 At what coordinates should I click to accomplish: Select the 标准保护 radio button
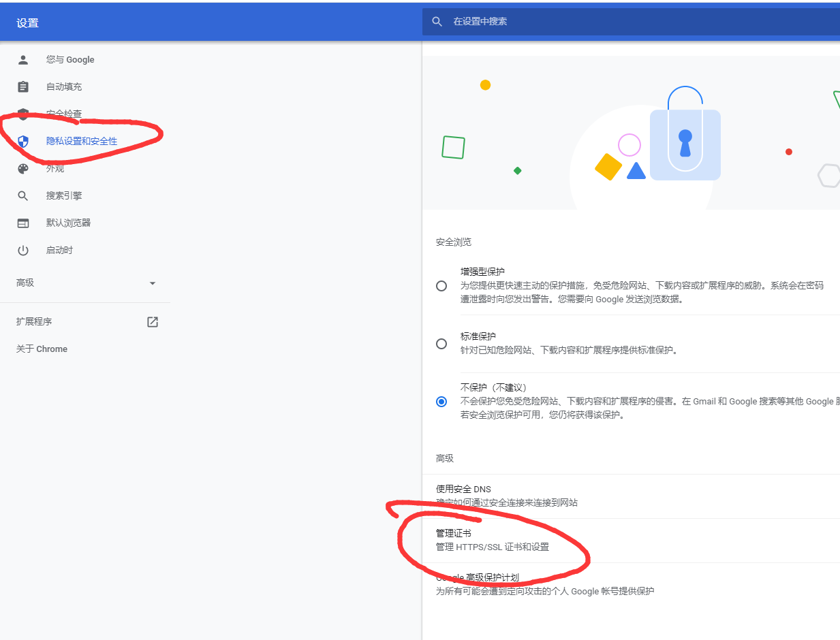[x=441, y=344]
